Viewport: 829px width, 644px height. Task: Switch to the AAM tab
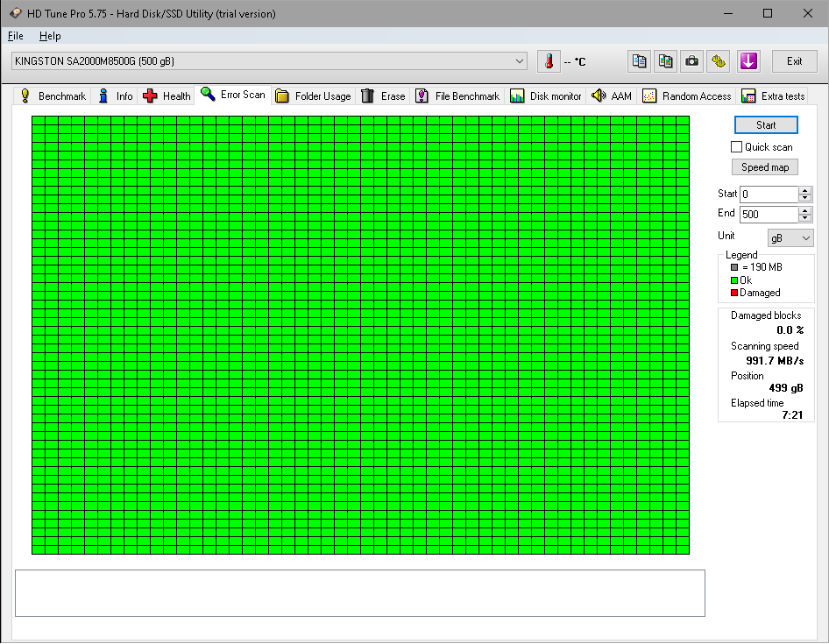611,96
